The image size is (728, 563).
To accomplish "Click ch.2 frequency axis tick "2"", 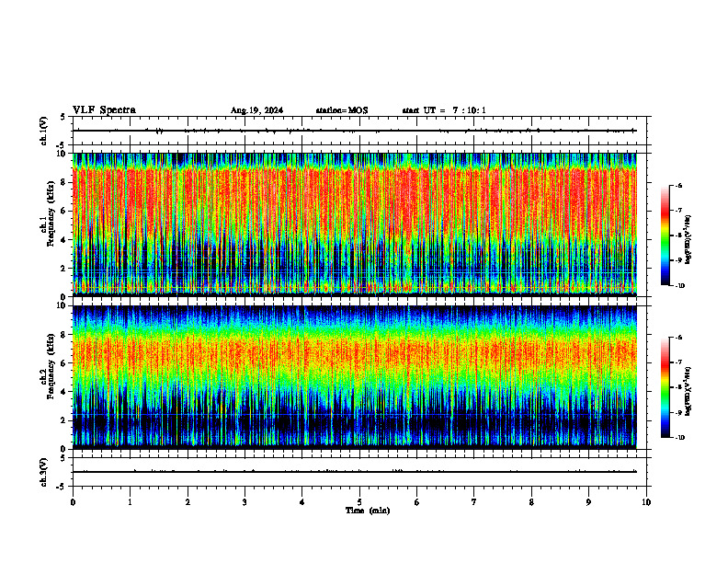I will [x=63, y=420].
